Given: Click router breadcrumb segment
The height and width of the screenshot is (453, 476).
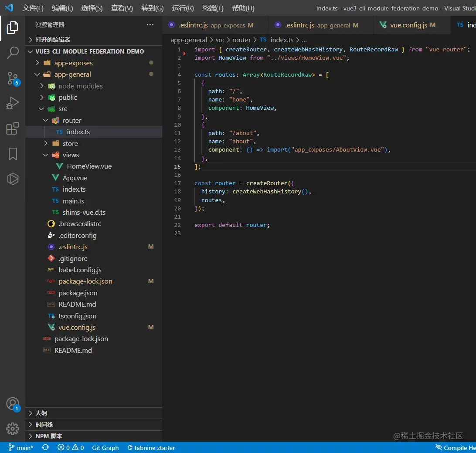Looking at the screenshot, I should (241, 40).
